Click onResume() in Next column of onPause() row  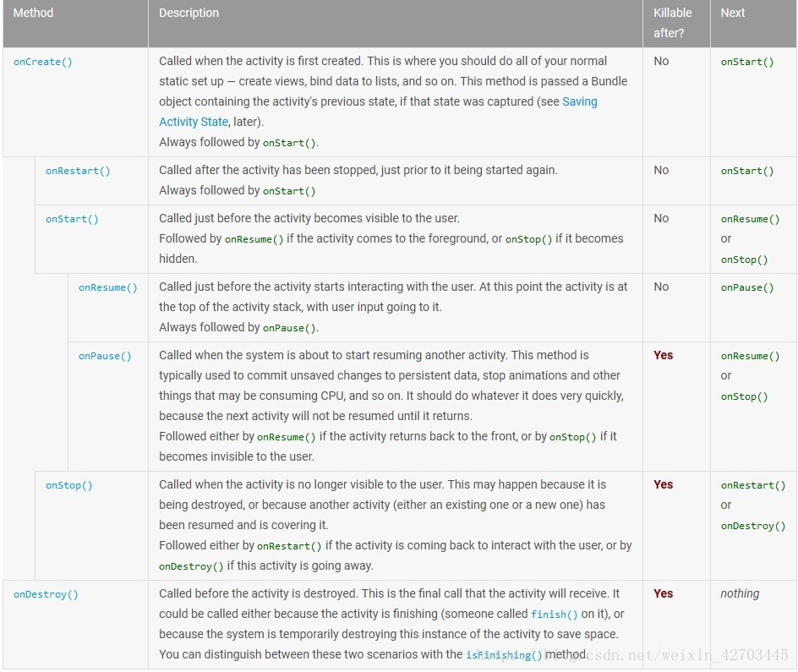(x=750, y=356)
